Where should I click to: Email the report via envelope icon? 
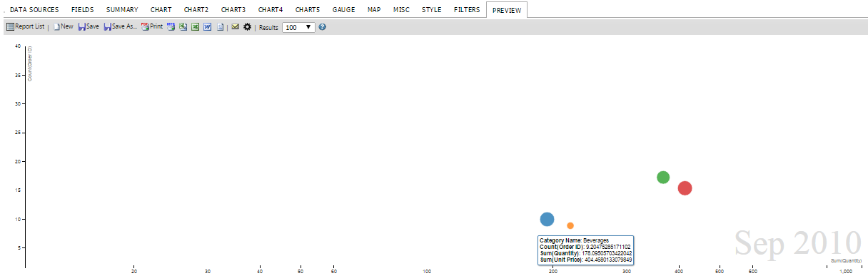[235, 26]
